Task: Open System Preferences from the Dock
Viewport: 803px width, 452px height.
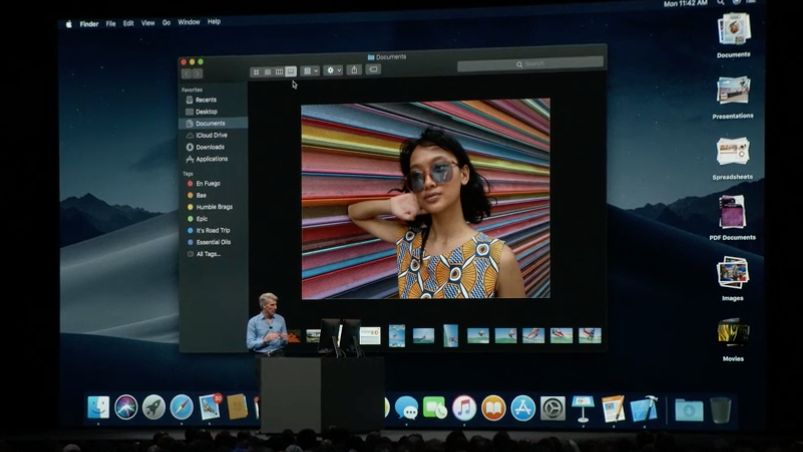Action: coord(553,408)
